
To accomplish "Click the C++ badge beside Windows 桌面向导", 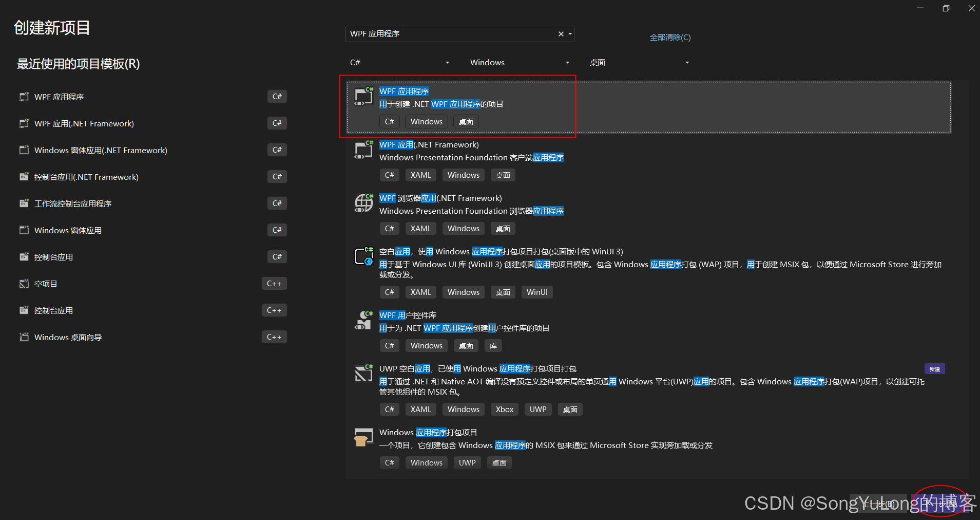I will coord(274,337).
